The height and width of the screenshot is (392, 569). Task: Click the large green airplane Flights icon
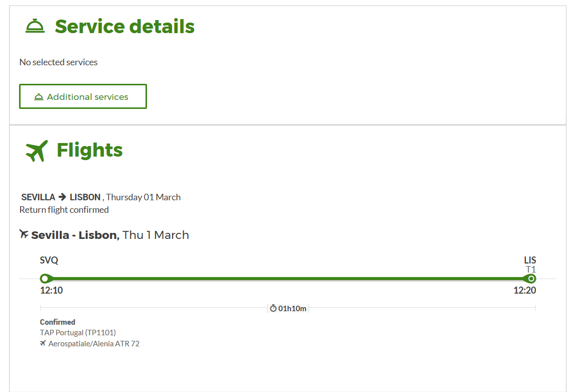(x=37, y=151)
